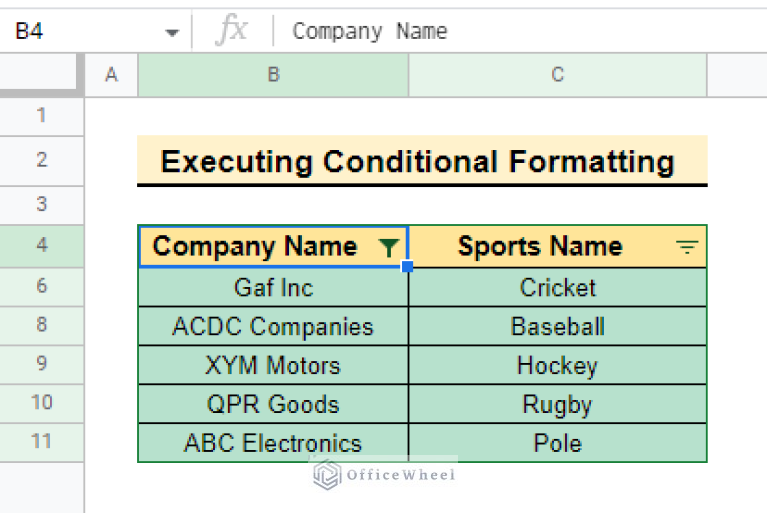The height and width of the screenshot is (513, 767).
Task: Select column A header
Action: pos(112,75)
